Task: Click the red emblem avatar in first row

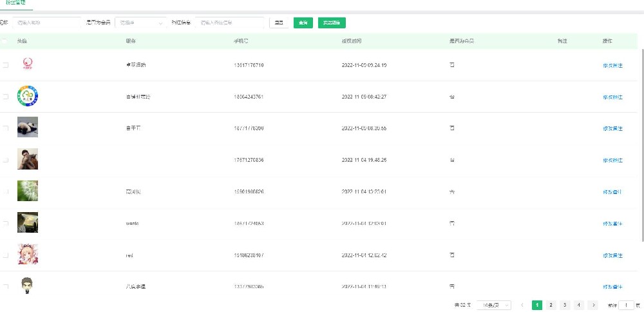Action: pyautogui.click(x=28, y=64)
